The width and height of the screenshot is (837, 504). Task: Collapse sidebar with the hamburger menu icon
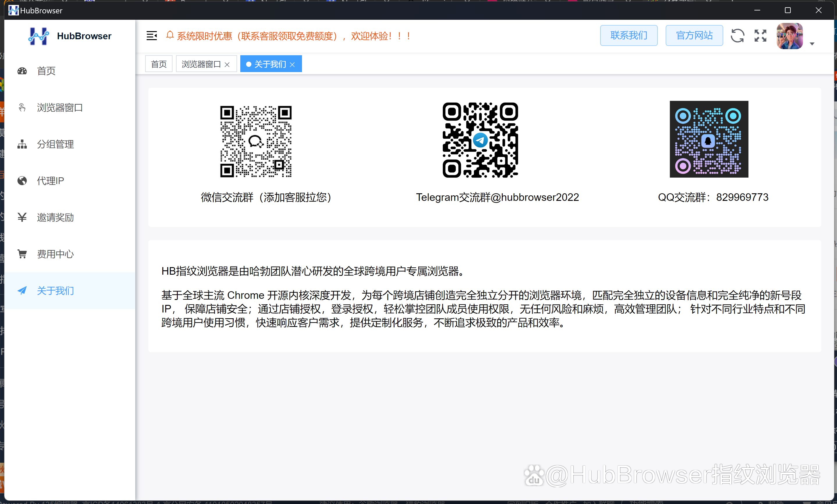click(x=152, y=36)
